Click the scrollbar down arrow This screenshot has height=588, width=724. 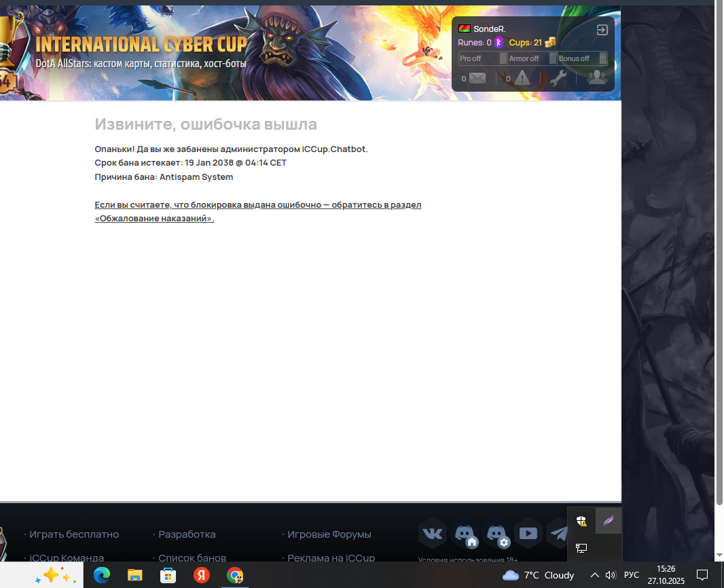tap(719, 555)
